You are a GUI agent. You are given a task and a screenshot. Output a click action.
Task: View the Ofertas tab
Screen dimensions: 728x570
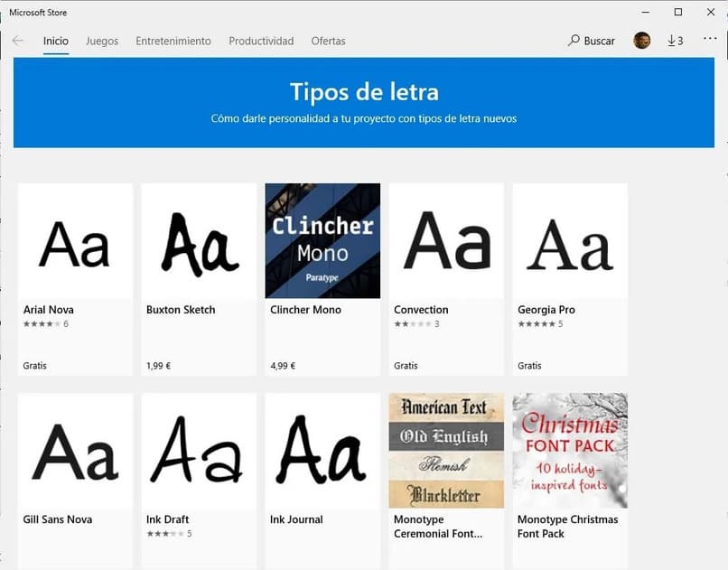click(x=328, y=41)
